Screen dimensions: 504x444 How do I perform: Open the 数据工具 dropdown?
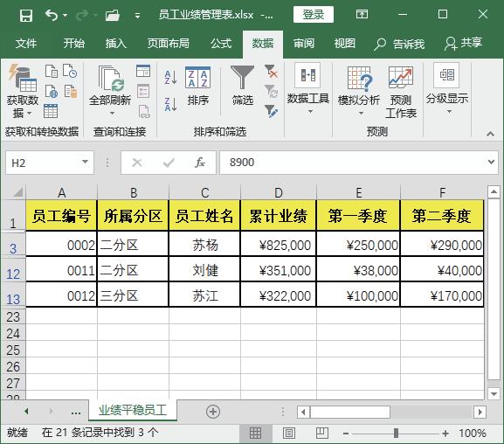coord(308,89)
